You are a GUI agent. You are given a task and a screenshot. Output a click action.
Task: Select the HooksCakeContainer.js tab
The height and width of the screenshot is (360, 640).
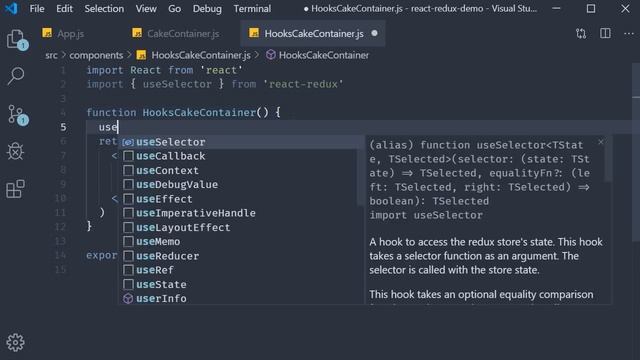(x=313, y=33)
